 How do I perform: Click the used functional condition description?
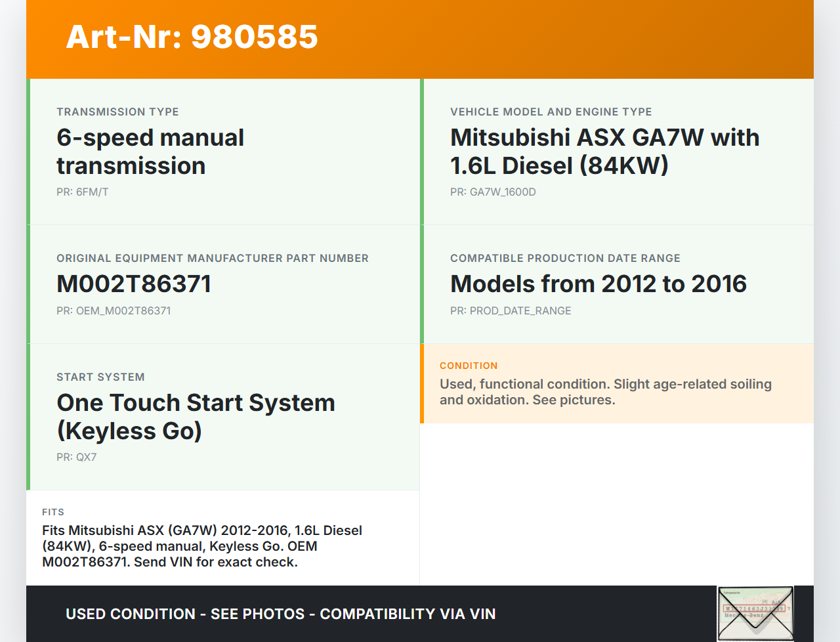605,392
